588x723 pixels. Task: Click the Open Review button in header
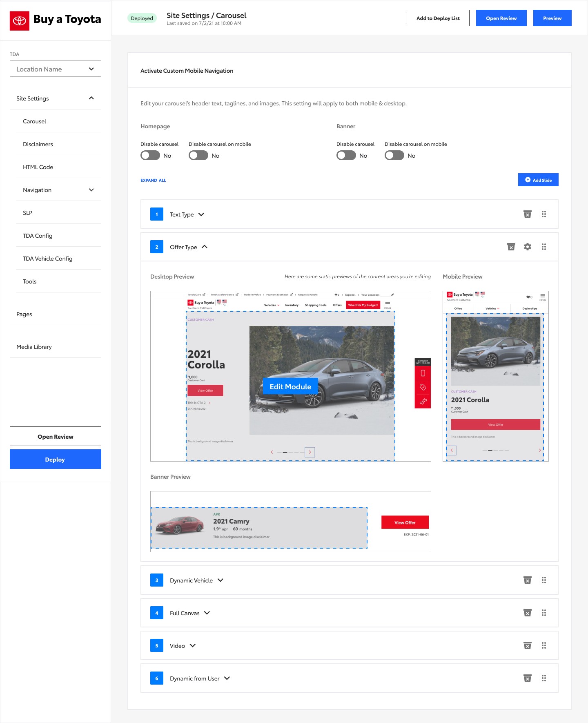click(x=501, y=18)
